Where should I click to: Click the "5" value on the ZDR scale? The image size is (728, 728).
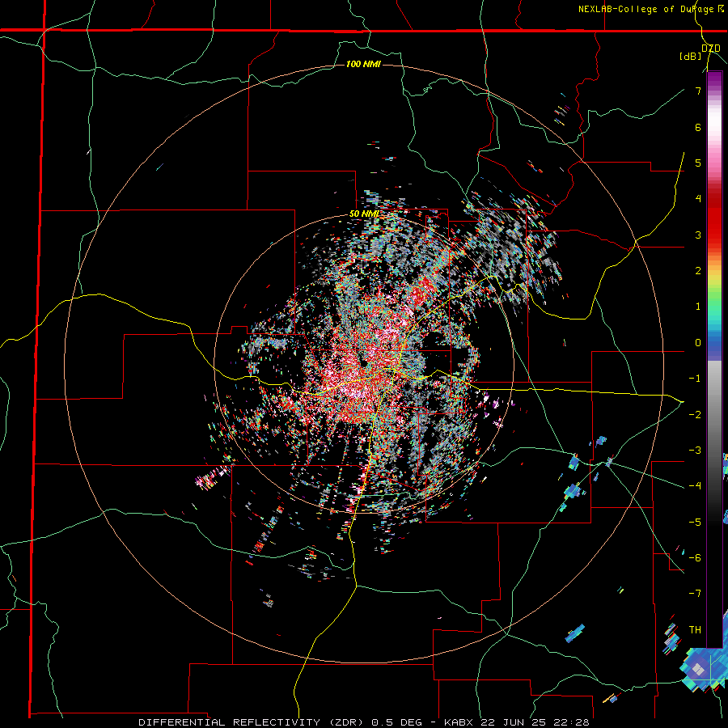pyautogui.click(x=698, y=163)
